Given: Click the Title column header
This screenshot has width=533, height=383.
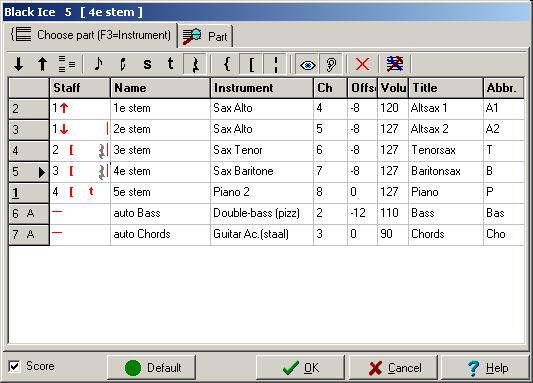Looking at the screenshot, I should click(x=446, y=88).
